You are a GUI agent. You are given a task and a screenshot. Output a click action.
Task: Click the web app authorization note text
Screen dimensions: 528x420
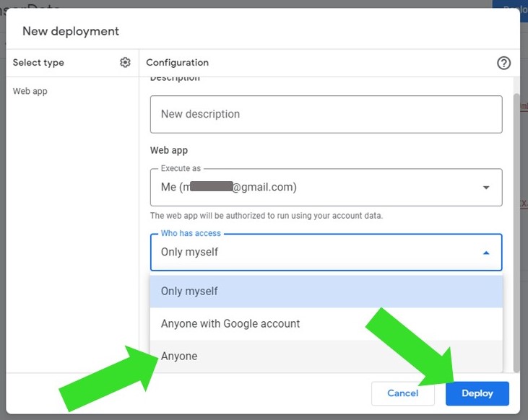pos(266,216)
